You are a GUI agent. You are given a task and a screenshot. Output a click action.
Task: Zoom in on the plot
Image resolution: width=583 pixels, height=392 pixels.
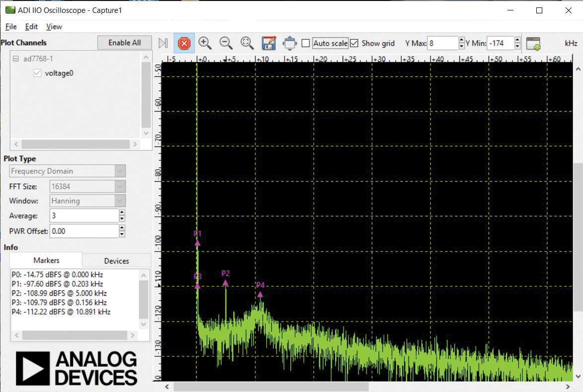pyautogui.click(x=205, y=43)
